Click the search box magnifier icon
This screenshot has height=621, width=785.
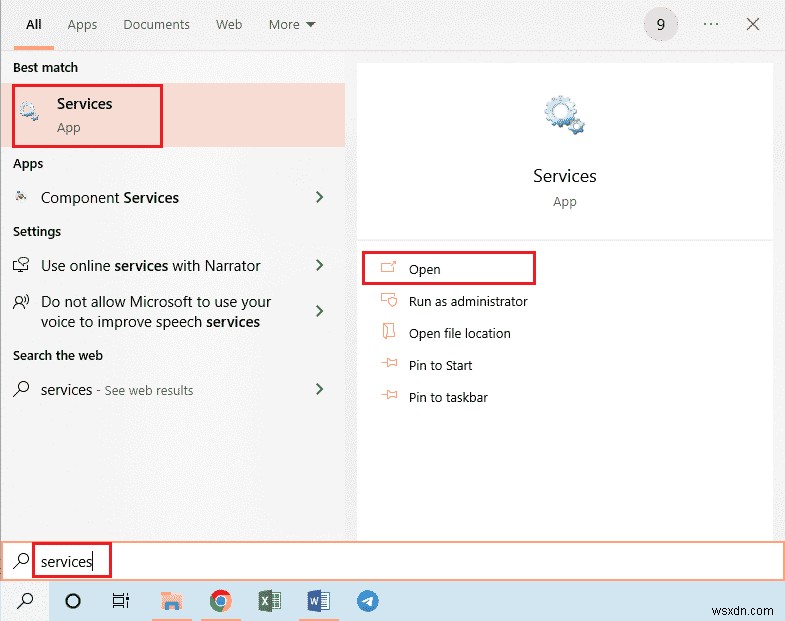(x=21, y=561)
